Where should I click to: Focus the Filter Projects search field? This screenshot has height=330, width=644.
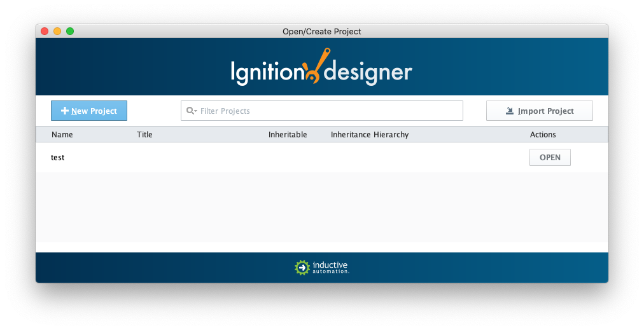point(321,111)
